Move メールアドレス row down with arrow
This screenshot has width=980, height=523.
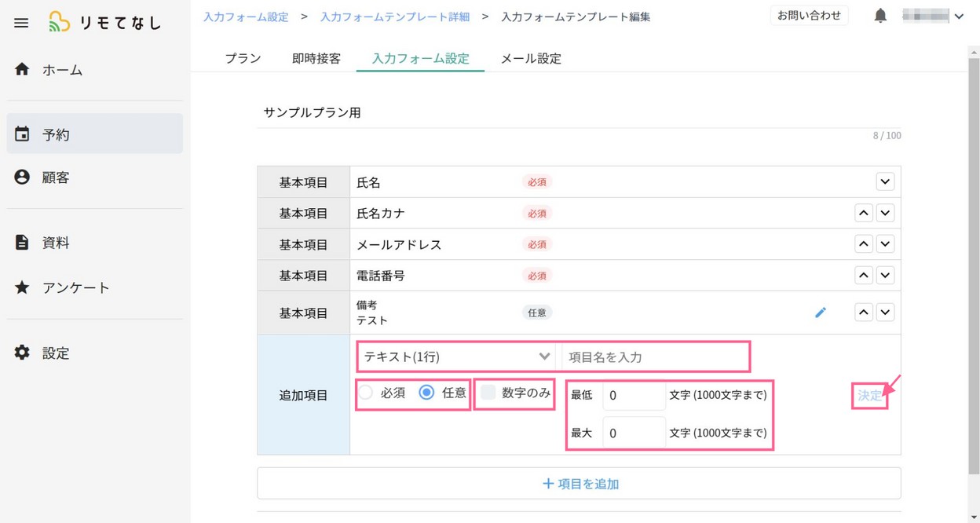(885, 244)
